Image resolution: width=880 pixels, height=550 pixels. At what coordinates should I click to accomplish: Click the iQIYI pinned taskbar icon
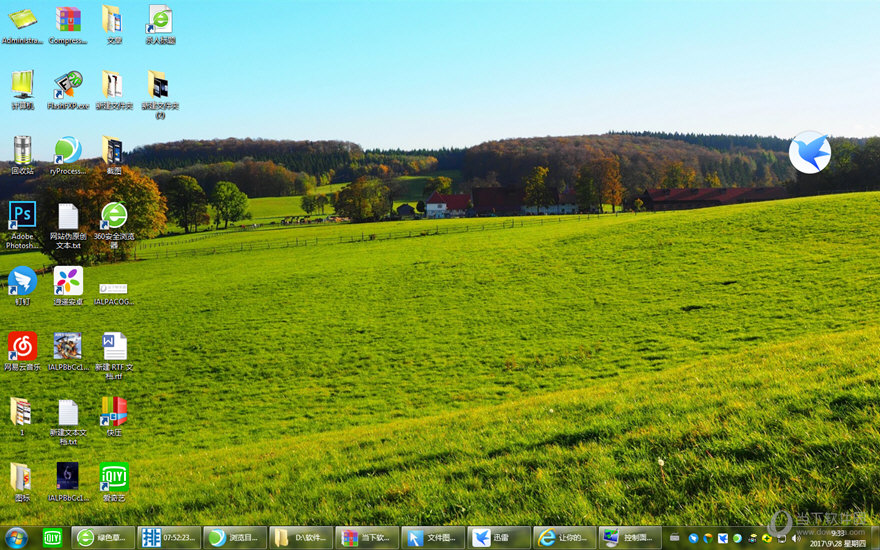click(52, 538)
